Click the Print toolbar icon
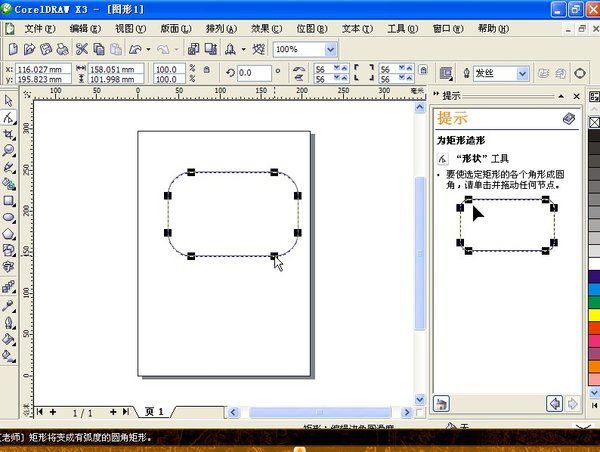600x452 pixels. (62, 49)
